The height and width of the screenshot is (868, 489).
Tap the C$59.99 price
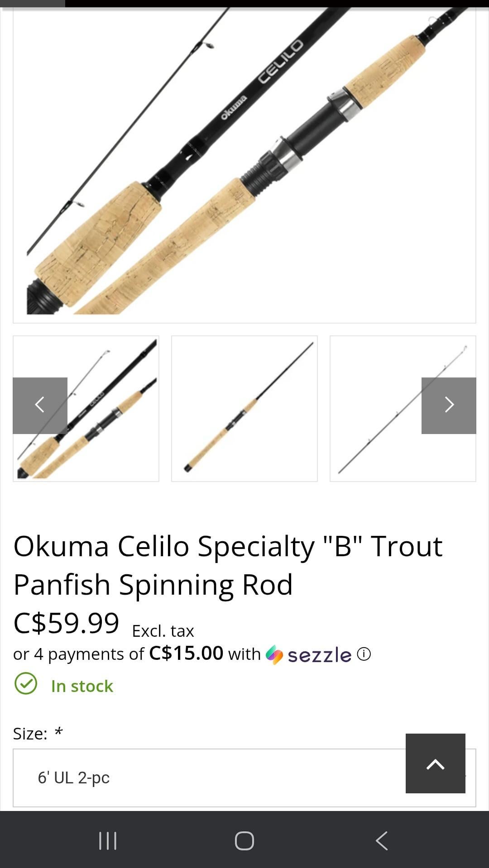click(x=66, y=623)
